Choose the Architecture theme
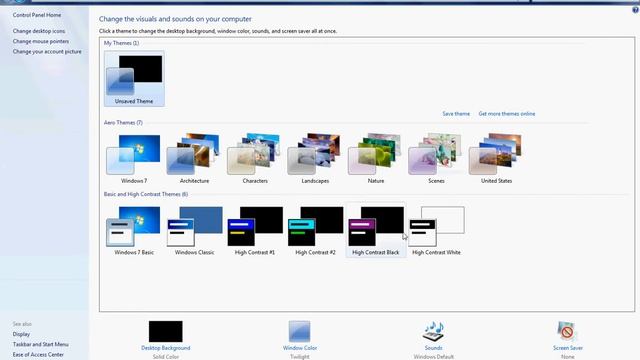The height and width of the screenshot is (360, 640). 194,158
